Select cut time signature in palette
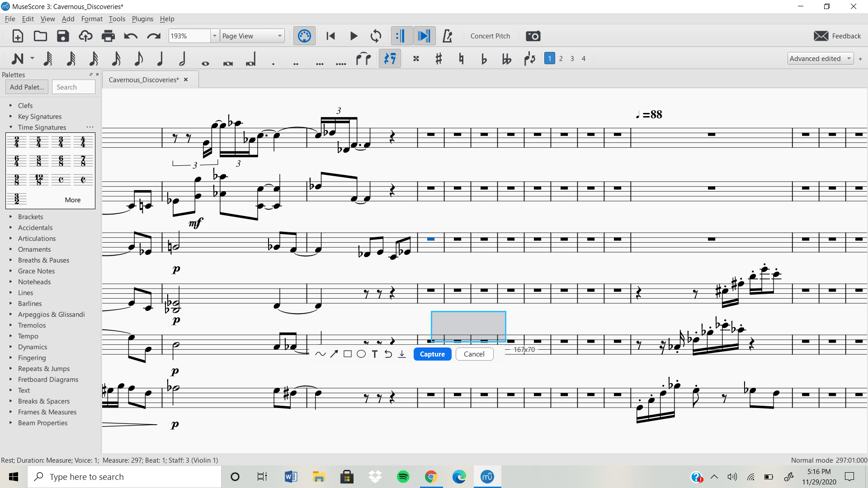 coord(83,180)
